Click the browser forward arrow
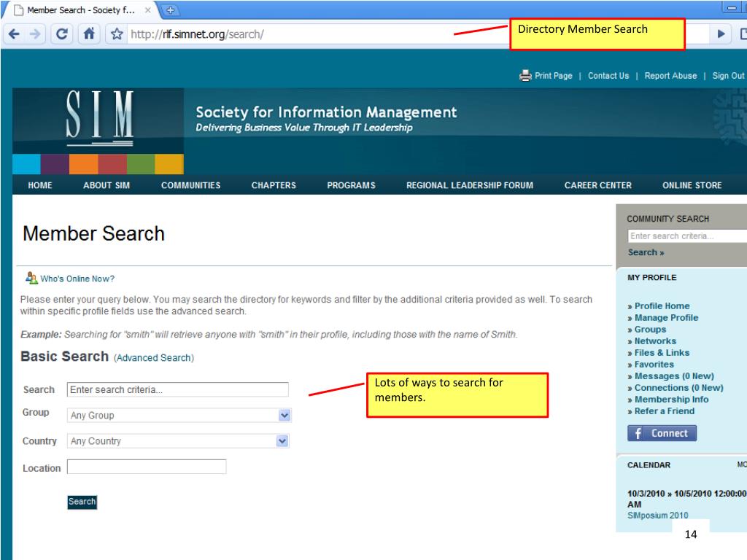The image size is (747, 560). (x=35, y=34)
